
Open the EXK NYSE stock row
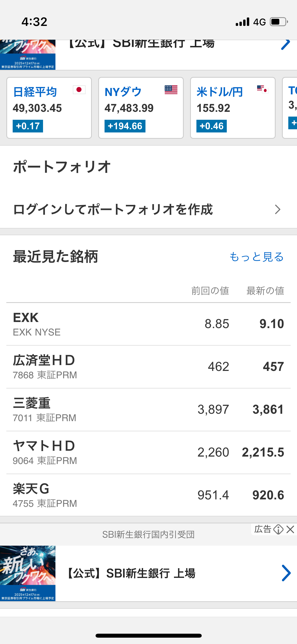click(x=148, y=324)
